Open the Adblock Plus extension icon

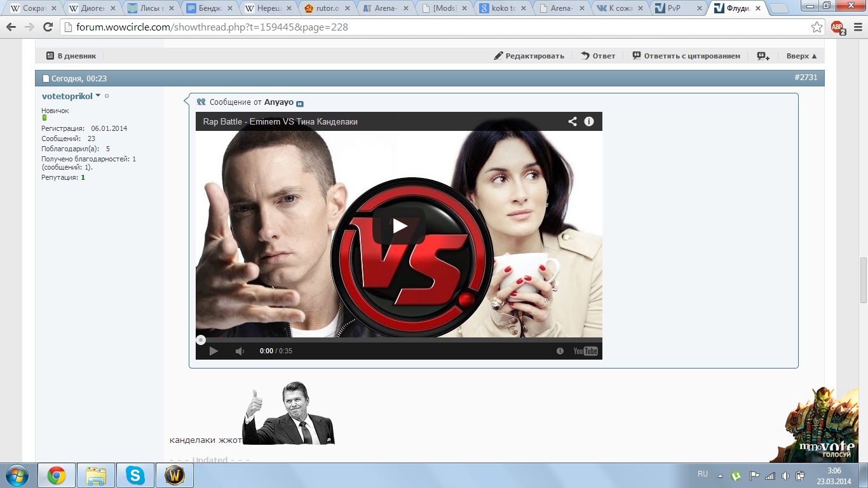click(838, 27)
